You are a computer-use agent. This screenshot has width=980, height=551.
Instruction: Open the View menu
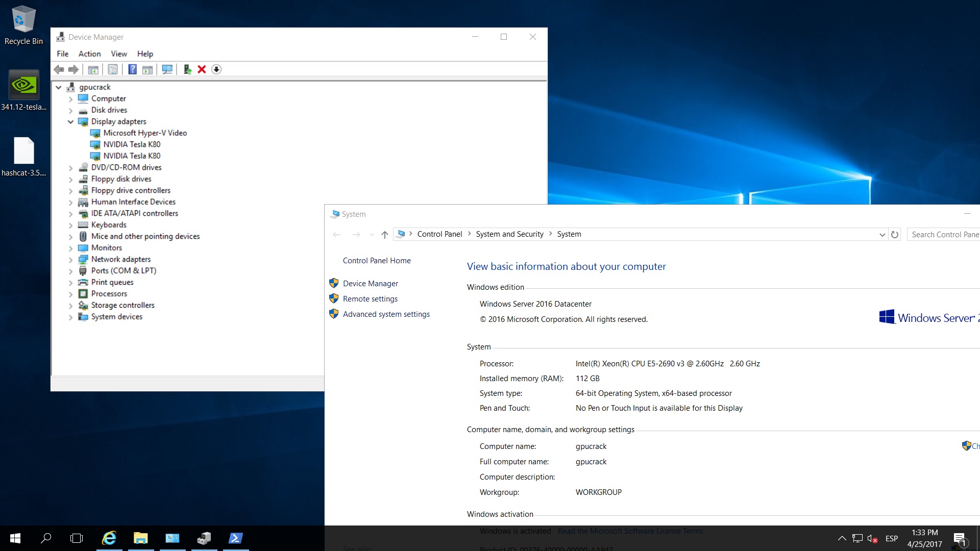(118, 54)
